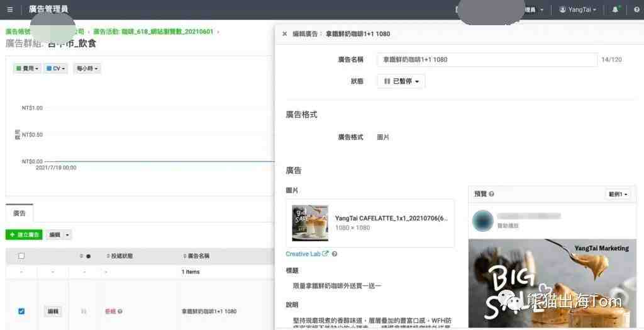The image size is (644, 330).
Task: Close the 編輯廣告 panel with the X
Action: point(285,34)
